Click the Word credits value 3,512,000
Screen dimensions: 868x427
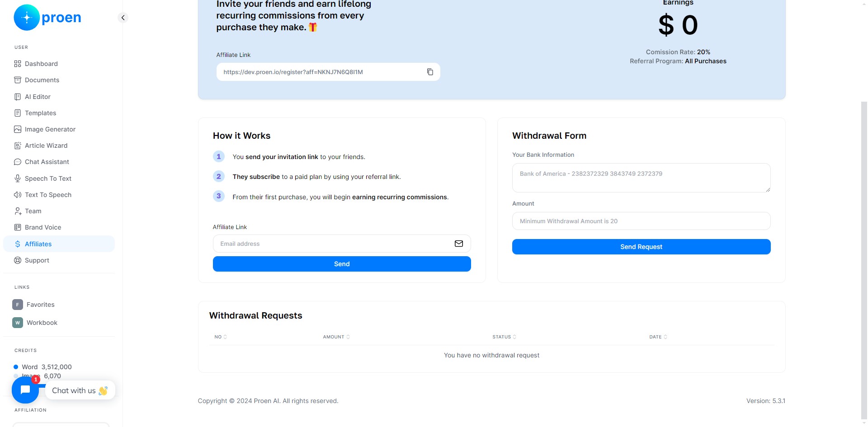tap(57, 367)
